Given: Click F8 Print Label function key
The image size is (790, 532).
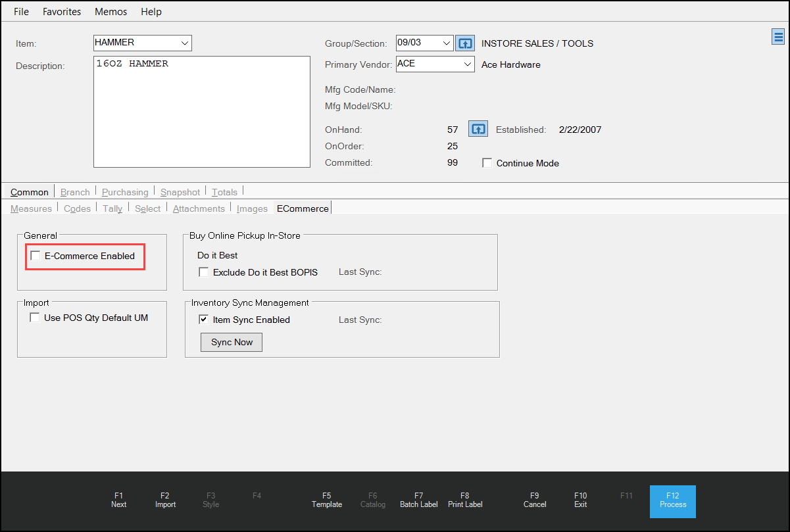Looking at the screenshot, I should click(x=465, y=500).
